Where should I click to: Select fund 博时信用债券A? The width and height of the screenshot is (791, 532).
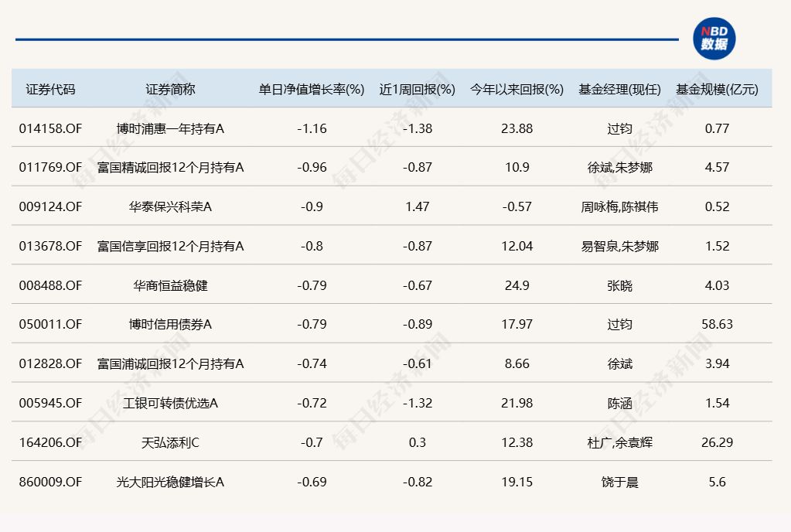point(170,324)
